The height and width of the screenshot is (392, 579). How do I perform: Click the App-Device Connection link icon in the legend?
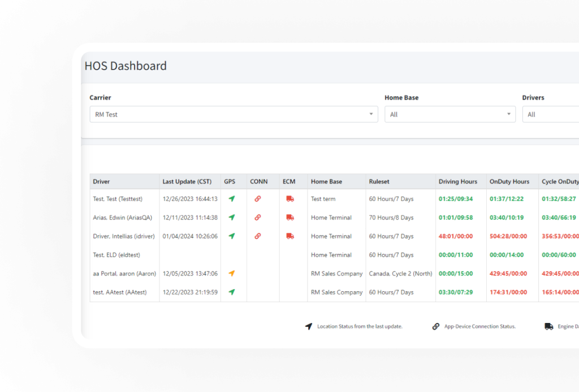[436, 326]
